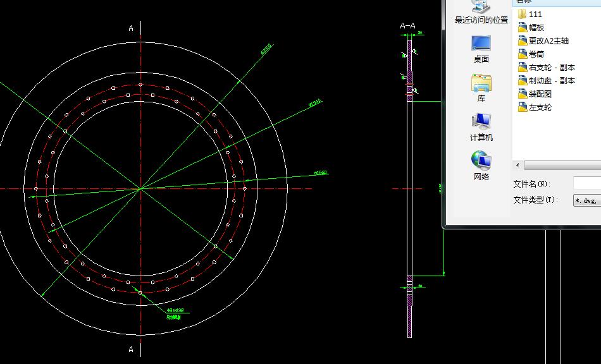Browse 网络 from the dialog sidebar
This screenshot has height=364, width=601.
[481, 166]
